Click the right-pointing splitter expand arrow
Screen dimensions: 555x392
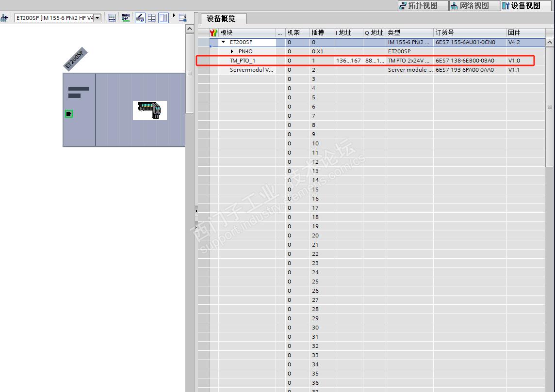(196, 227)
